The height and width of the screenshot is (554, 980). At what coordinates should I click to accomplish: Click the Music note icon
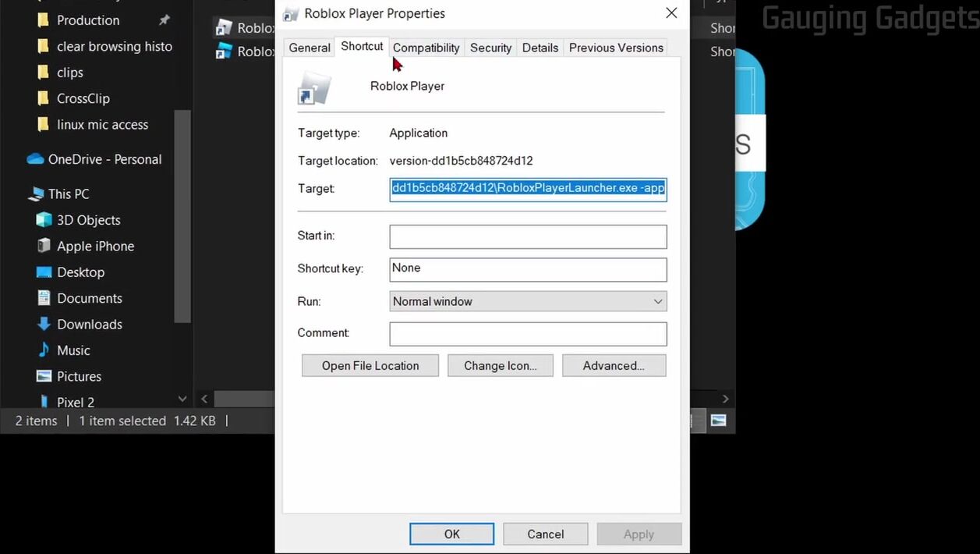pos(44,350)
